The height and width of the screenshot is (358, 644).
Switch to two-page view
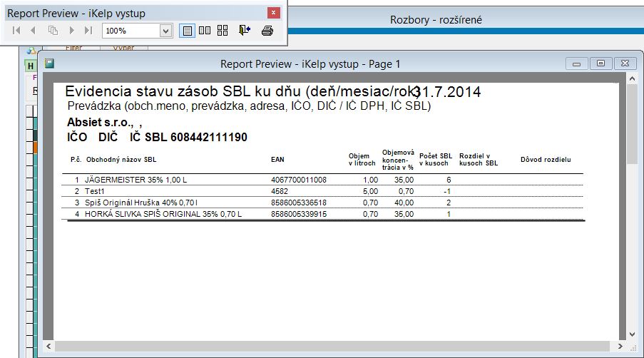click(x=205, y=31)
